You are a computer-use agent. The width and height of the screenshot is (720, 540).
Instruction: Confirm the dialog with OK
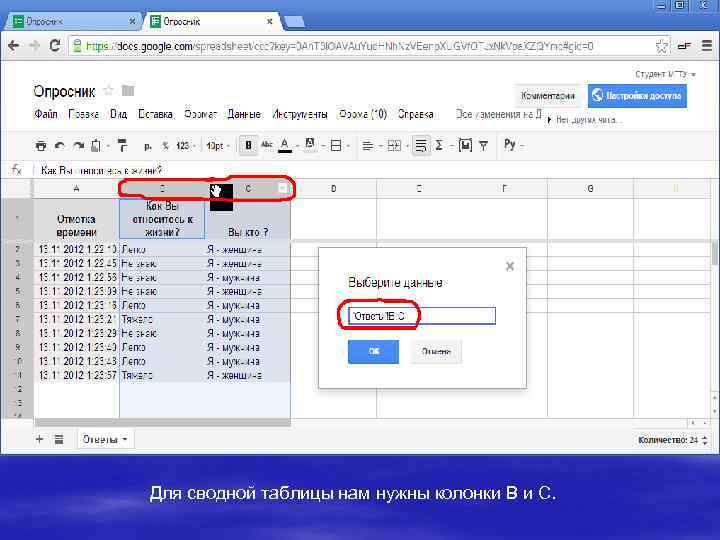pos(373,352)
